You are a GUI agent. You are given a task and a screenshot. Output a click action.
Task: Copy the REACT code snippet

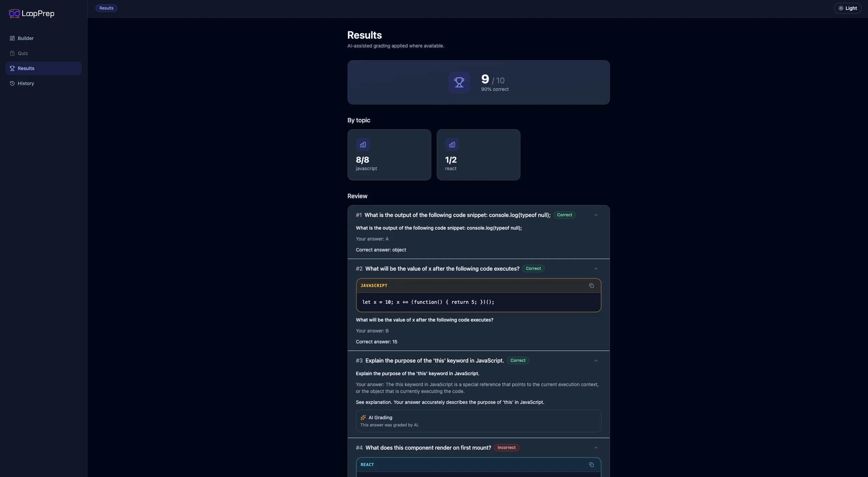tap(592, 465)
